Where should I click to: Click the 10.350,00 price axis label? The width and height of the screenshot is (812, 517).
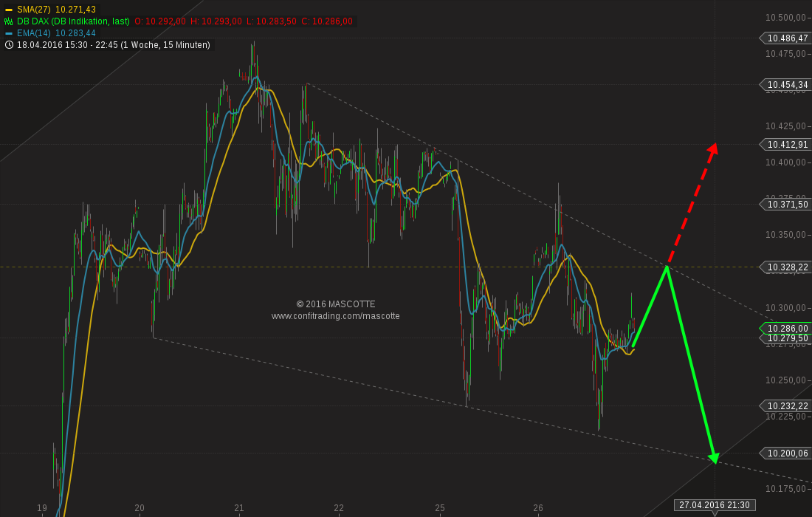[785, 235]
